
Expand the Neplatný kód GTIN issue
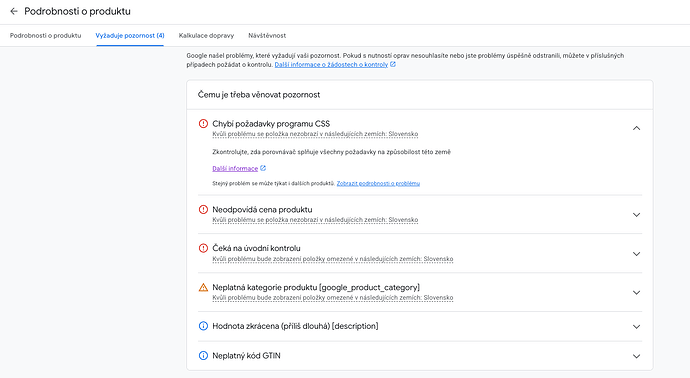[636, 356]
